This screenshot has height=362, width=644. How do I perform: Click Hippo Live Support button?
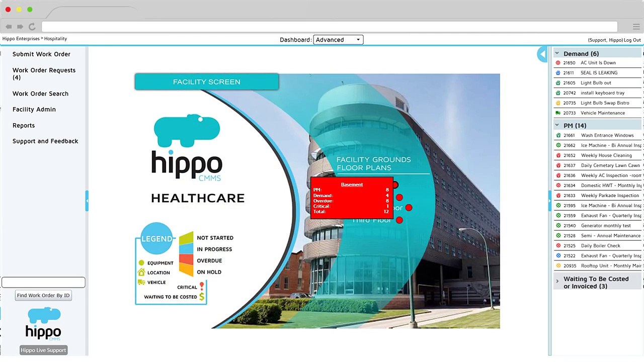coord(43,350)
